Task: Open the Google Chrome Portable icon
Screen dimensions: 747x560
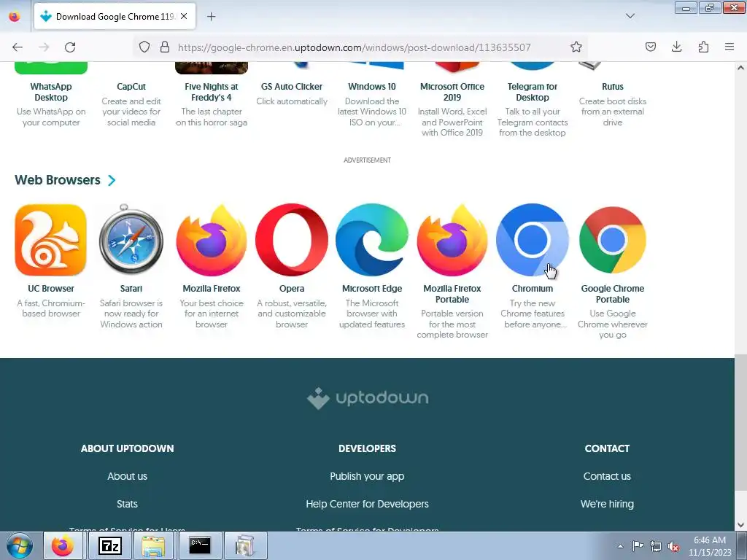Action: point(613,240)
